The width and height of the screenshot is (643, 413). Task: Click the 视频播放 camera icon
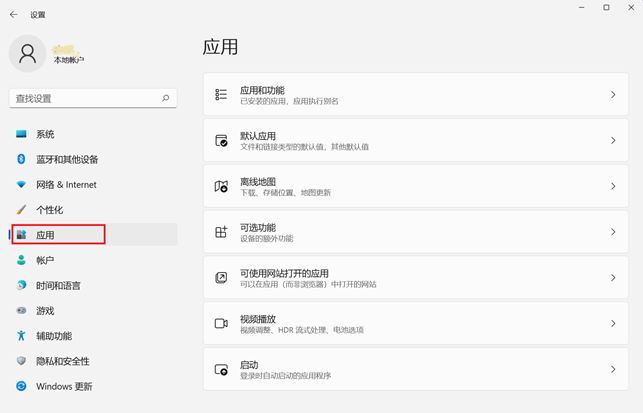click(x=222, y=323)
